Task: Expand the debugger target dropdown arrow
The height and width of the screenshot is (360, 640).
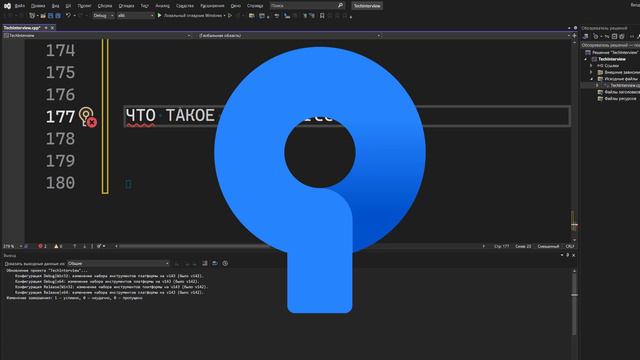Action: 224,16
